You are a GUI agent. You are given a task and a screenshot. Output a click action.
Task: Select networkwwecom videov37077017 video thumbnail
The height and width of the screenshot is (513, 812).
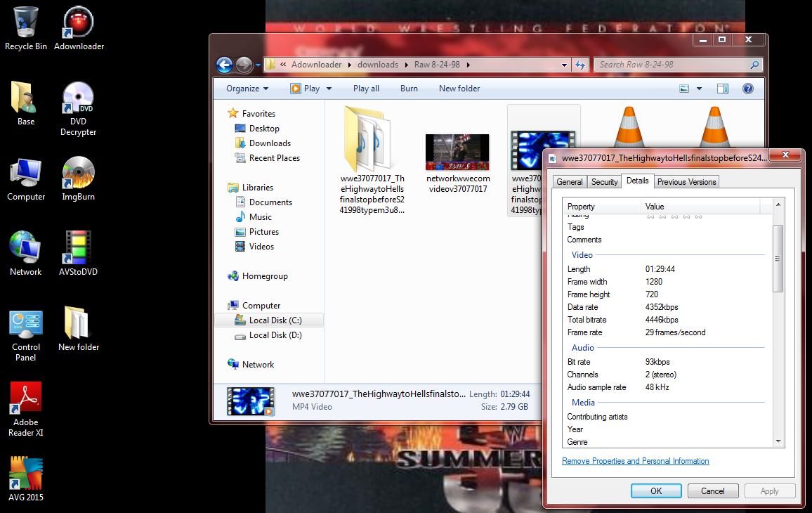click(x=458, y=164)
